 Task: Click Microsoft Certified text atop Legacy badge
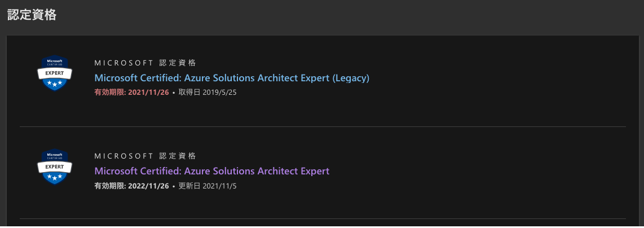pyautogui.click(x=55, y=62)
